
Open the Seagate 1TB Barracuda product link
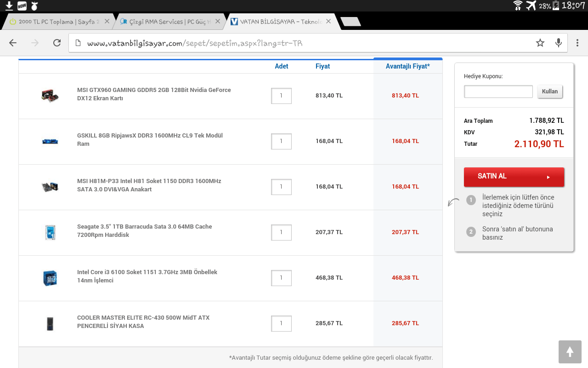pos(145,230)
